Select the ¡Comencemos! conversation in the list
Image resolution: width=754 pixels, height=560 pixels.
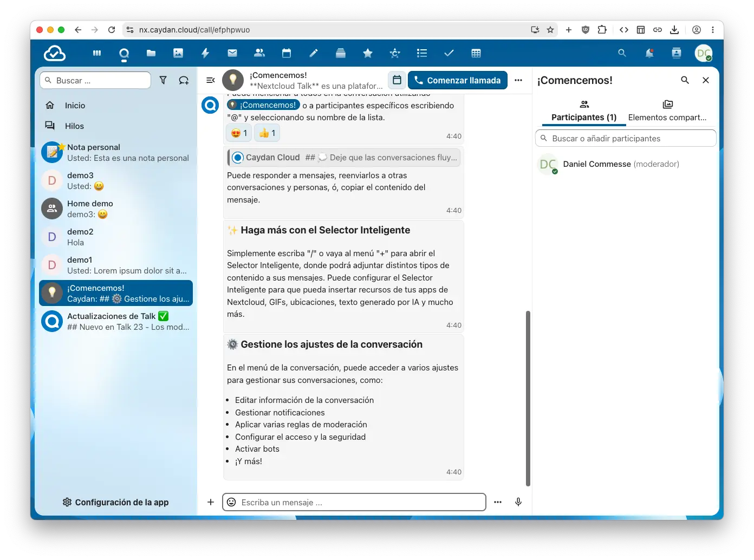pos(116,294)
